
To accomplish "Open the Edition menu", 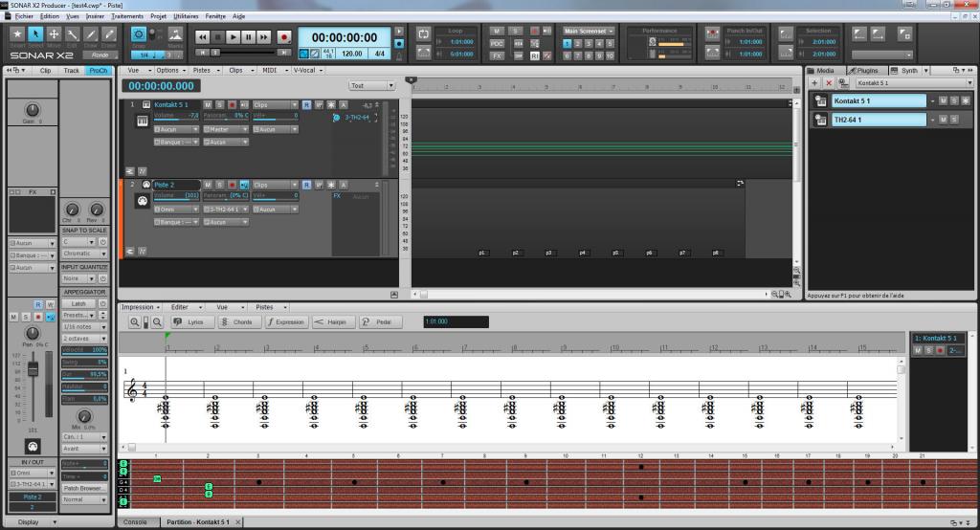I will tap(50, 16).
